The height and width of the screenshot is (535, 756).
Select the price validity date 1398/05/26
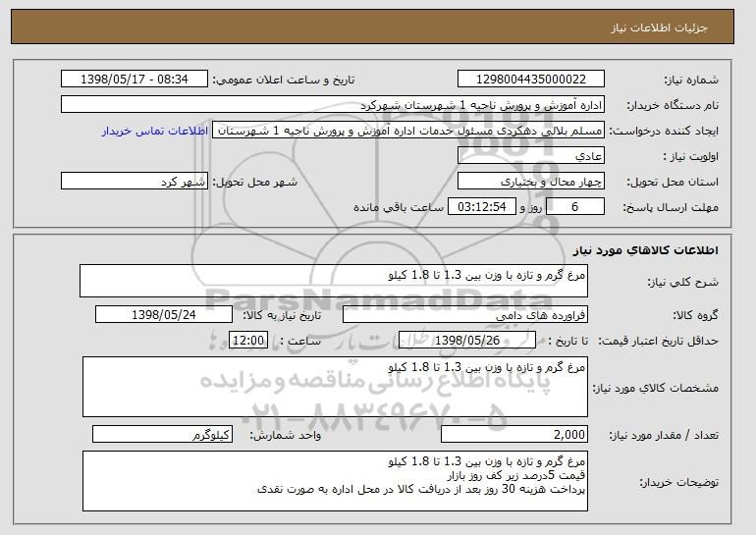(467, 341)
